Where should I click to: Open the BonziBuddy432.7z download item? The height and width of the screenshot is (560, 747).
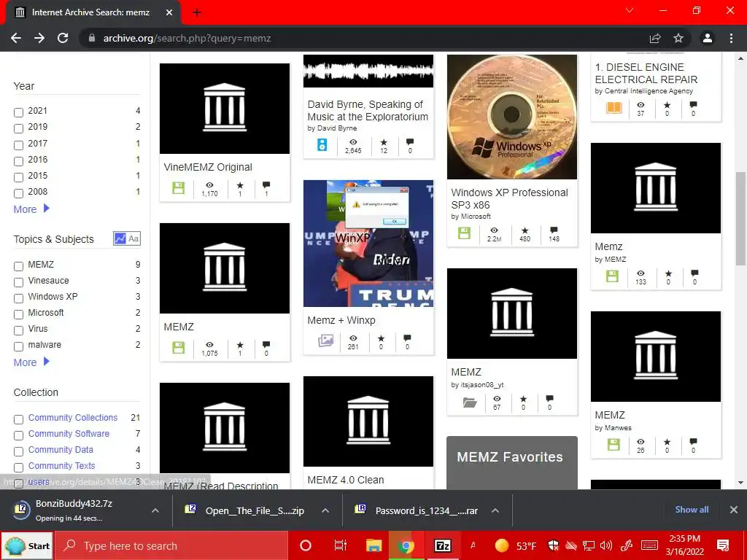[x=74, y=510]
